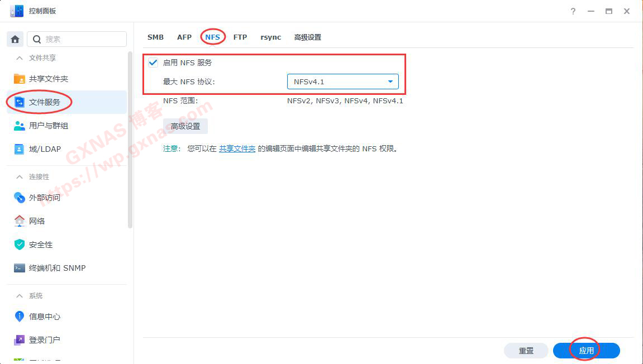This screenshot has height=364, width=643.
Task: Click the help question mark icon
Action: (x=573, y=11)
